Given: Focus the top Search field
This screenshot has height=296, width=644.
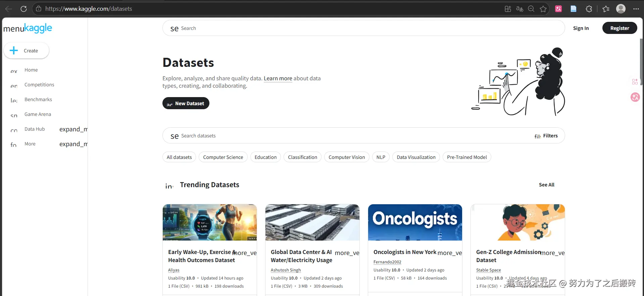Looking at the screenshot, I should [364, 28].
